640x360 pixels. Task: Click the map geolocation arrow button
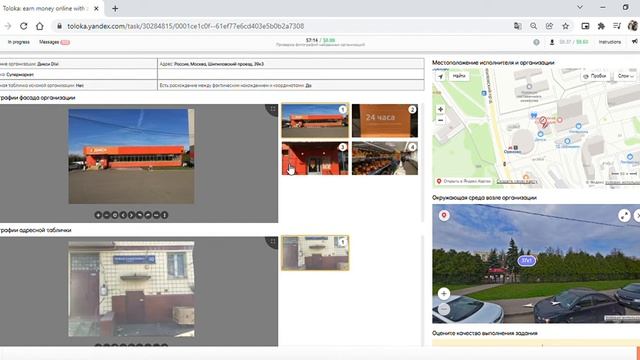[x=440, y=76]
